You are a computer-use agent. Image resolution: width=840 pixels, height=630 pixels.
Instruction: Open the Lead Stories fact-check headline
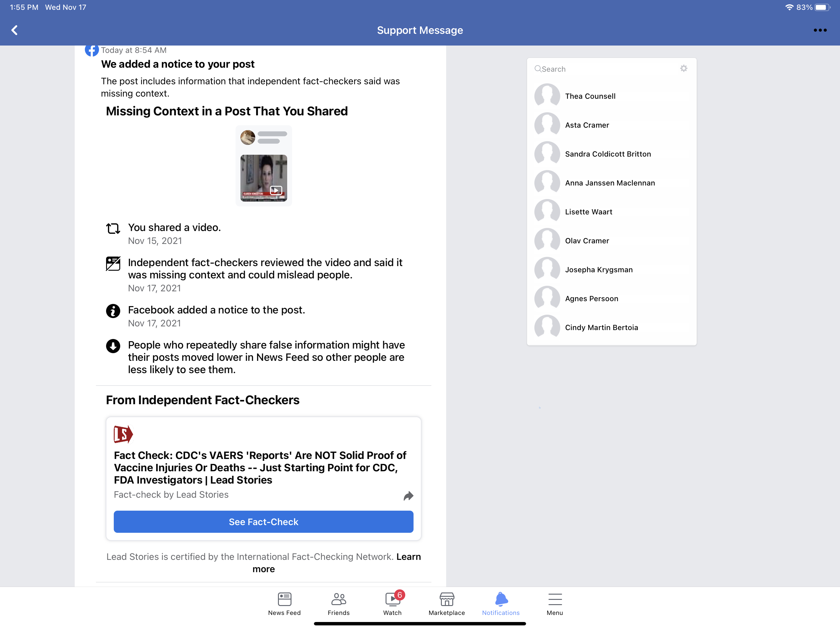pyautogui.click(x=260, y=467)
